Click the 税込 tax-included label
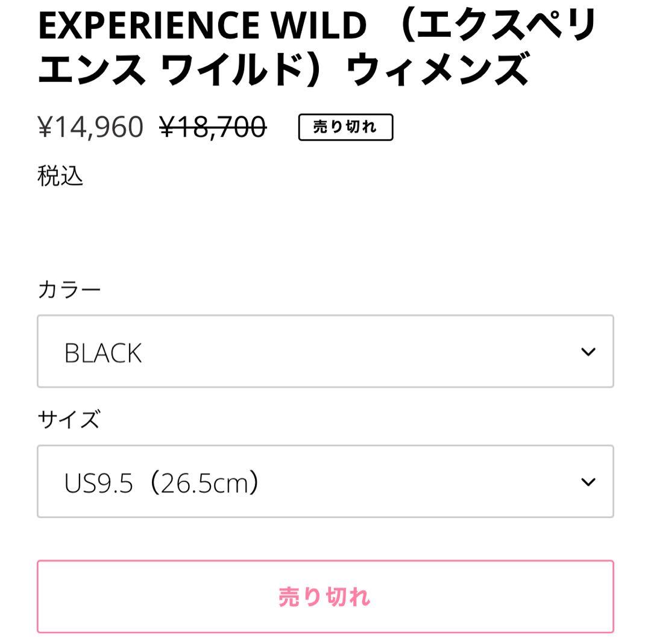The width and height of the screenshot is (651, 644). click(x=60, y=176)
